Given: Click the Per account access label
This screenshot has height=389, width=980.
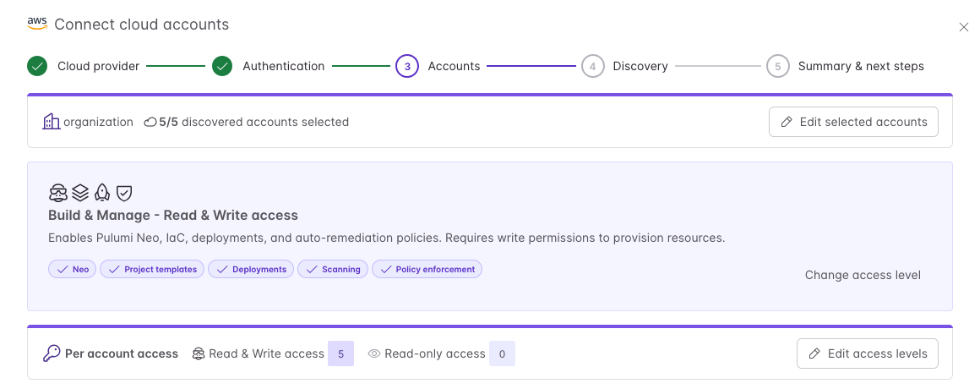Looking at the screenshot, I should coord(122,354).
